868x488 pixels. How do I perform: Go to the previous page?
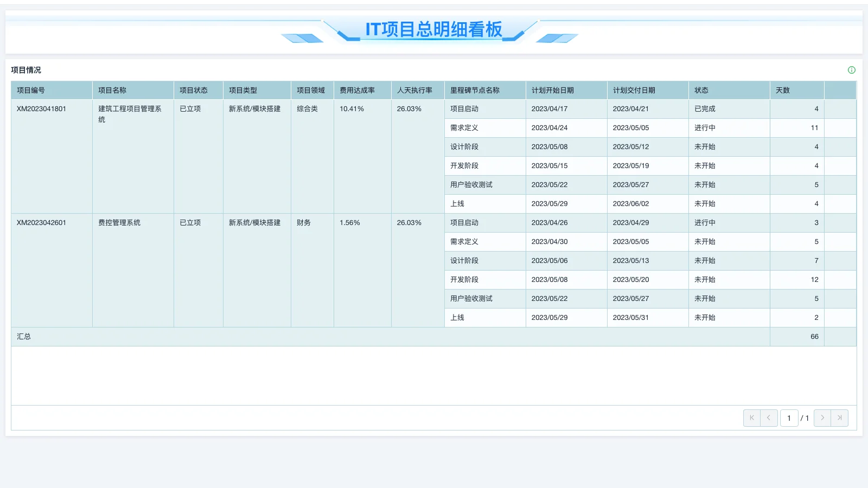click(x=769, y=418)
